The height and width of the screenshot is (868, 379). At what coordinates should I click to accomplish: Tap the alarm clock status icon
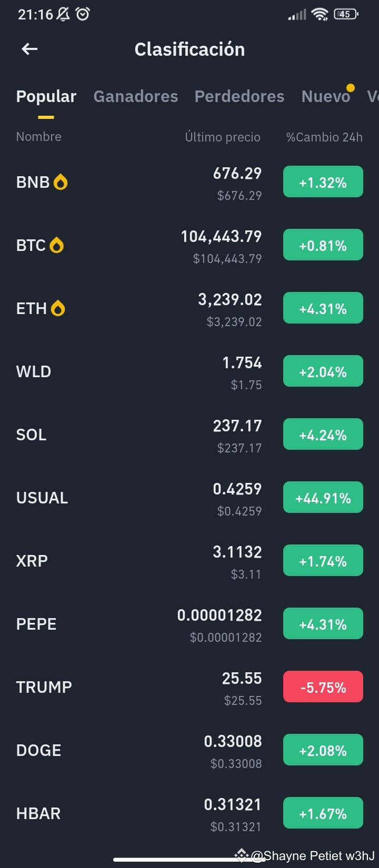[x=83, y=14]
